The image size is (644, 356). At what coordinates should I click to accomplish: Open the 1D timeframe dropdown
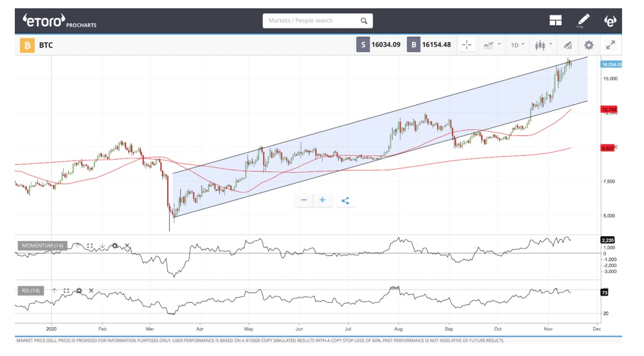click(x=518, y=45)
